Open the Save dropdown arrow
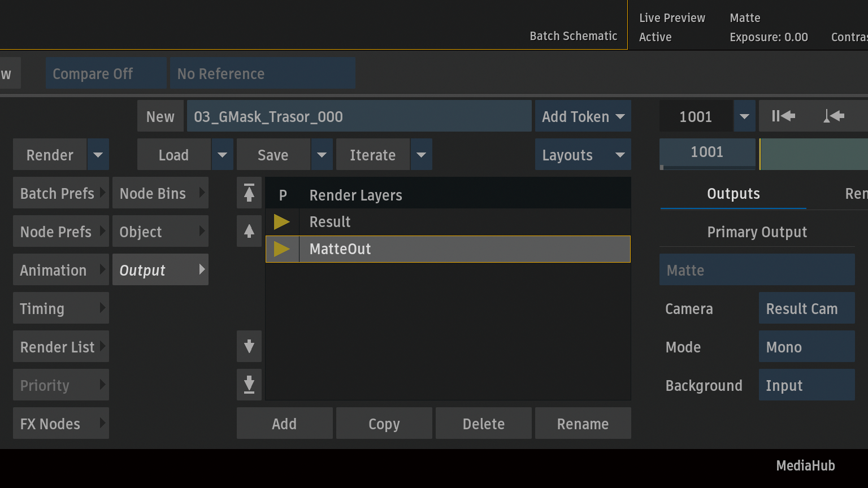 [322, 155]
